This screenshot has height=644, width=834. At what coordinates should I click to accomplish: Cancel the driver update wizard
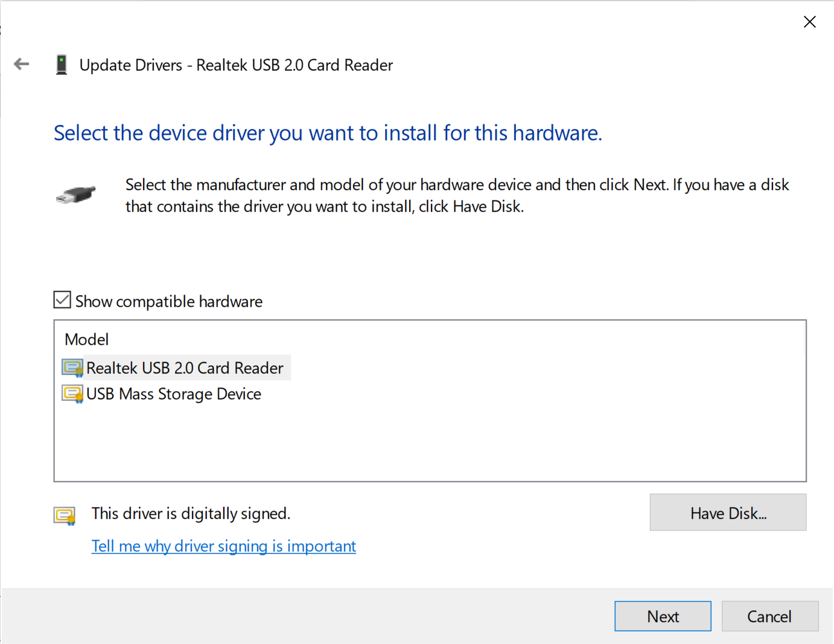click(769, 616)
